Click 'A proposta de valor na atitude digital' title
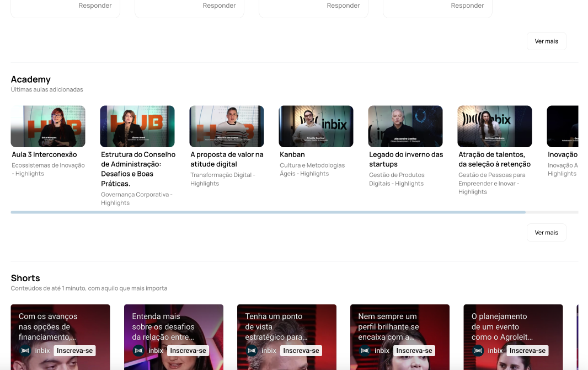Image resolution: width=588 pixels, height=370 pixels. click(227, 159)
